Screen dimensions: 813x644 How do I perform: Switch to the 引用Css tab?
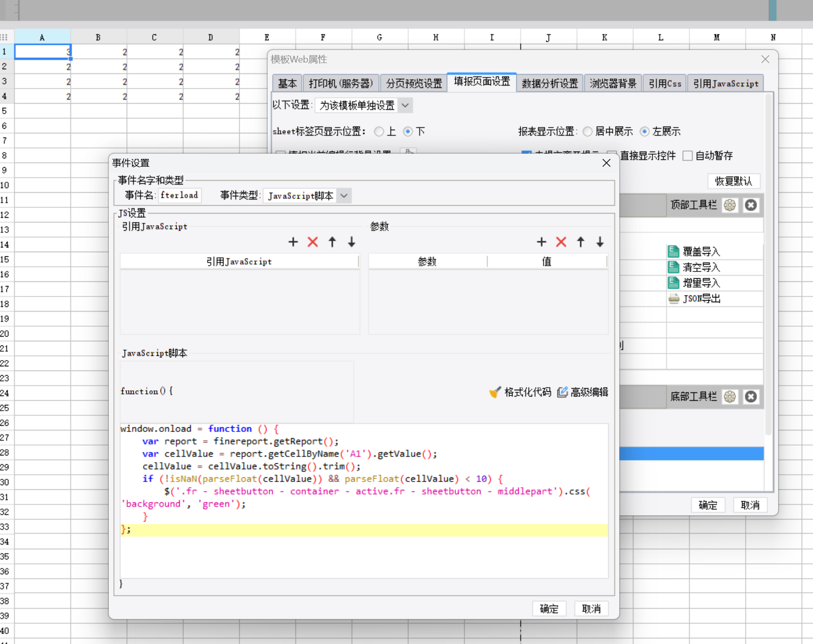pos(665,83)
